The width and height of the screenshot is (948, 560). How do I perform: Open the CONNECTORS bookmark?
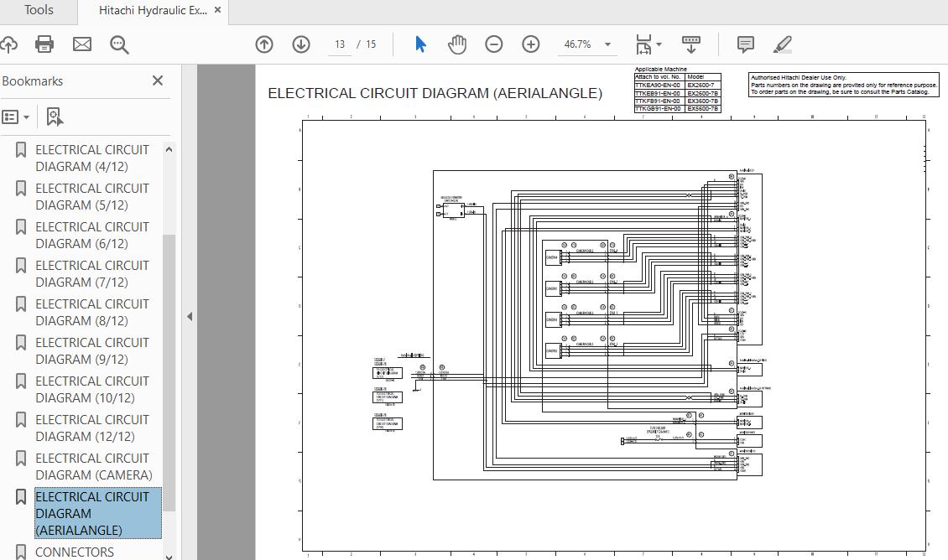[75, 552]
